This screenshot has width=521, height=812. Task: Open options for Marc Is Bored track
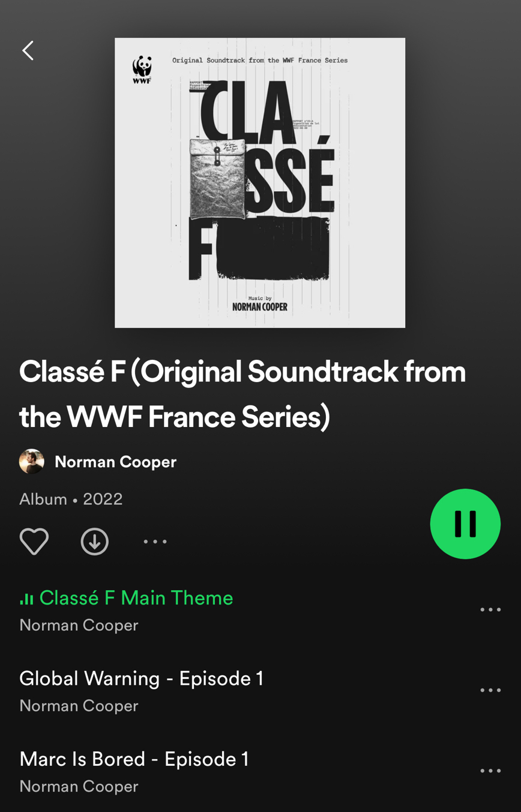tap(490, 771)
